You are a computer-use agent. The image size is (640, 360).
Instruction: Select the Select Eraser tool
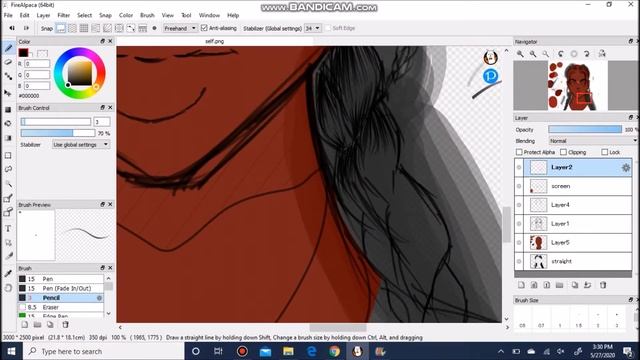click(x=8, y=212)
